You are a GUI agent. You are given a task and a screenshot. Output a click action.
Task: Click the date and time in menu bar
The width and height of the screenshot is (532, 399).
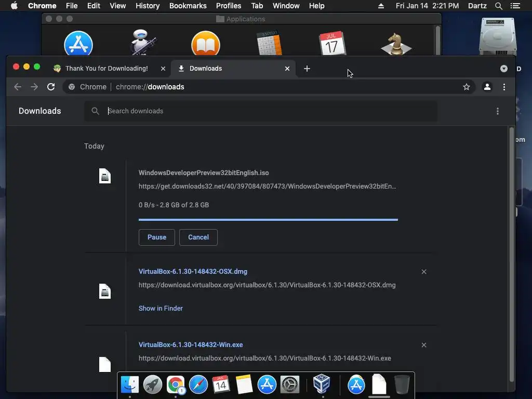427,6
